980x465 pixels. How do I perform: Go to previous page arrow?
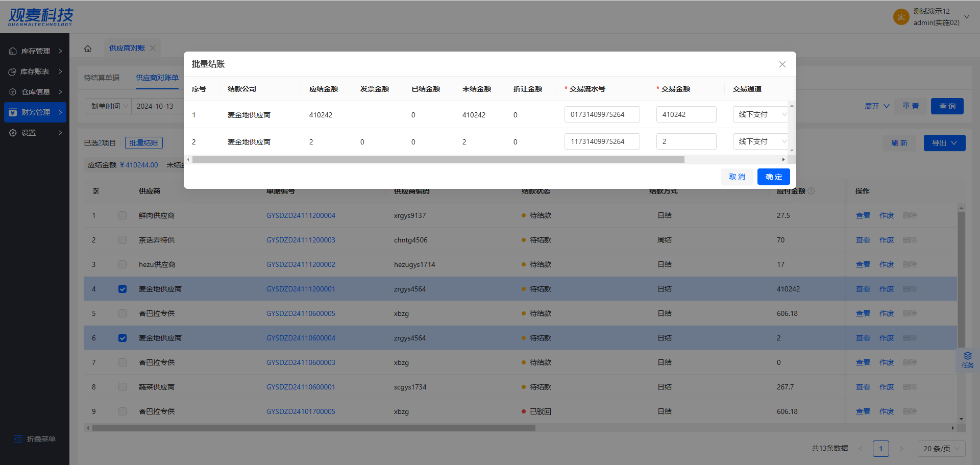point(861,449)
